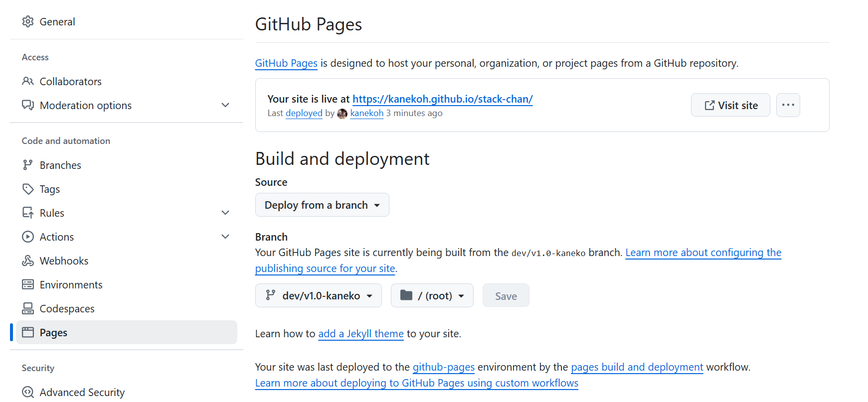
Task: Click the Branches git icon in sidebar
Action: point(28,165)
